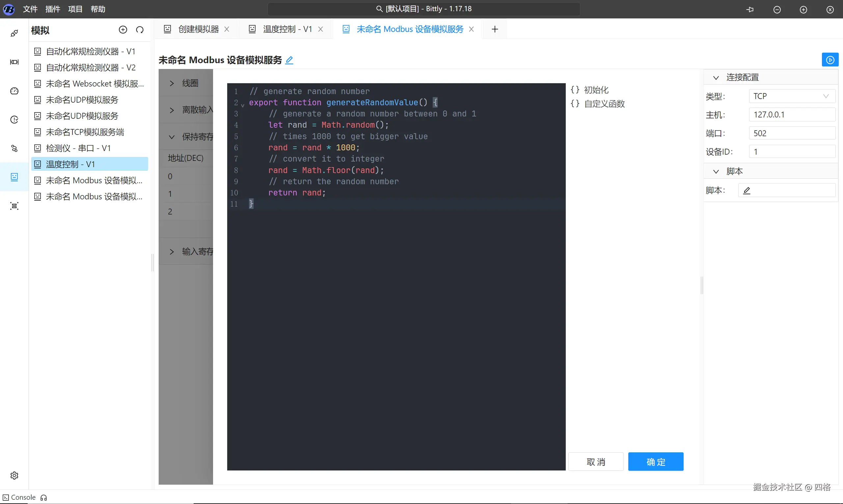Click the add simulator plus icon

(123, 30)
